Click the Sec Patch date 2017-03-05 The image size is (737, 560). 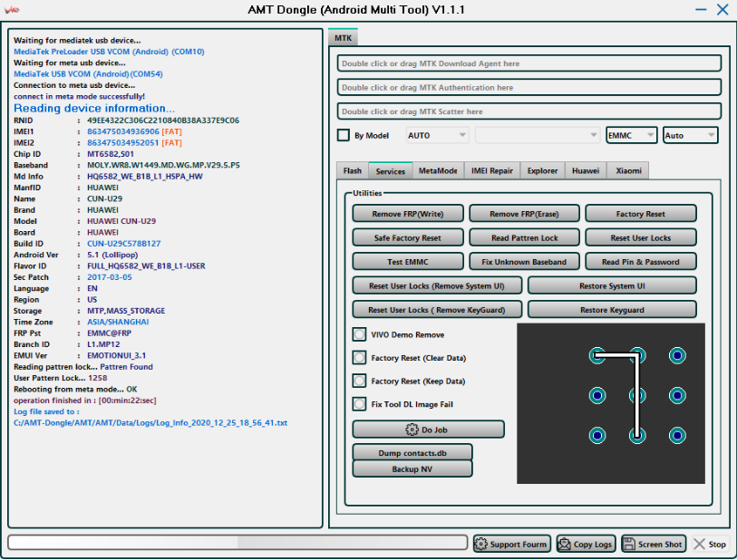[x=110, y=276]
